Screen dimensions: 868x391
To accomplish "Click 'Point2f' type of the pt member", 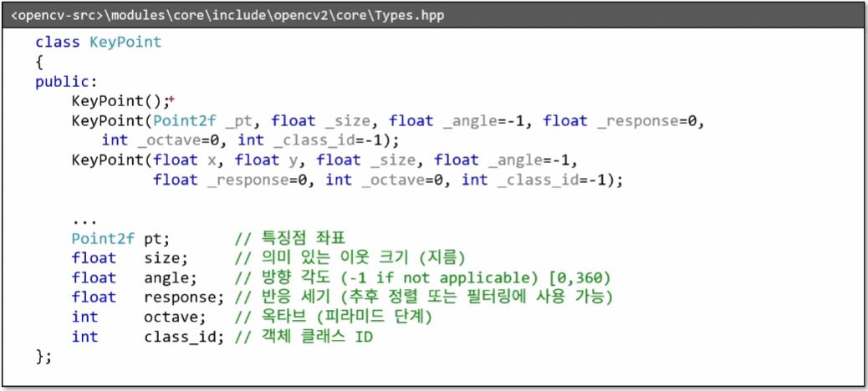I will pyautogui.click(x=103, y=240).
